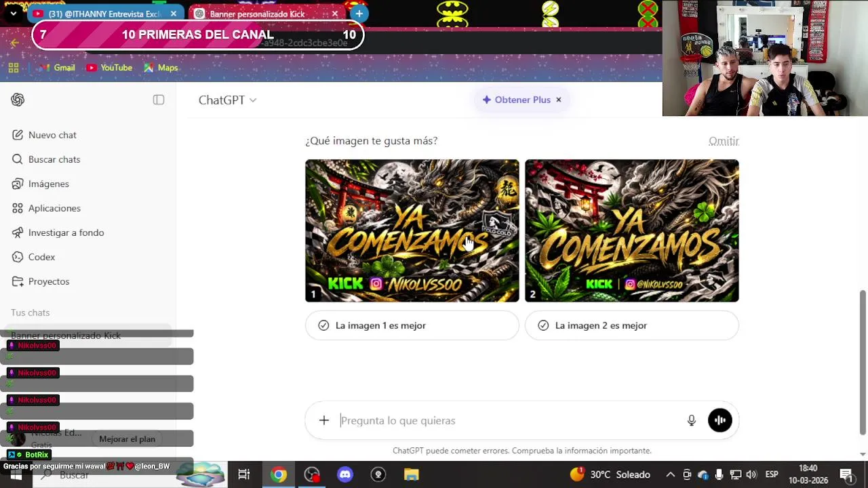Click the ChatGPT logo in the sidebar
This screenshot has width=868, height=488.
[x=18, y=100]
